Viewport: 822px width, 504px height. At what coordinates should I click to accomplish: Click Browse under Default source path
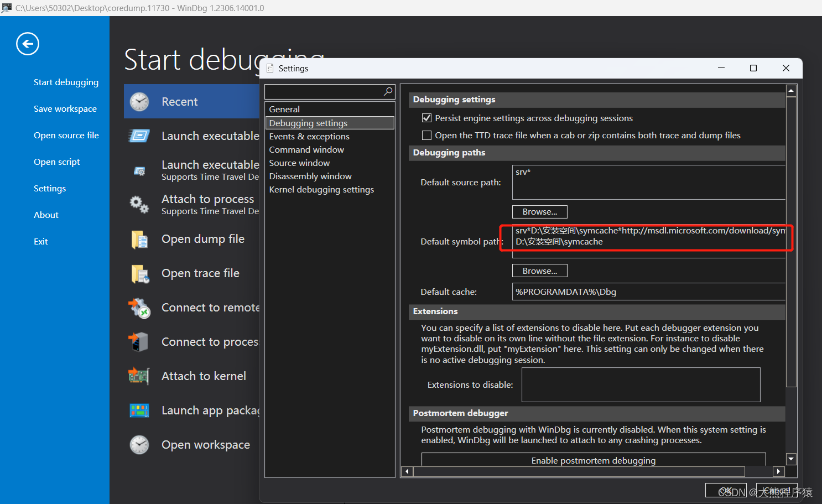539,211
